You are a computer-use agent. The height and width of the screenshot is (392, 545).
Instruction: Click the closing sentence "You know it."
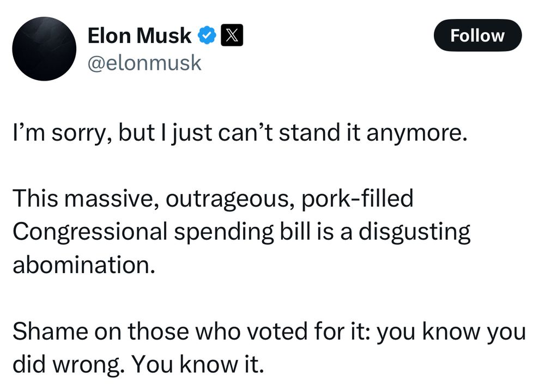click(x=197, y=365)
